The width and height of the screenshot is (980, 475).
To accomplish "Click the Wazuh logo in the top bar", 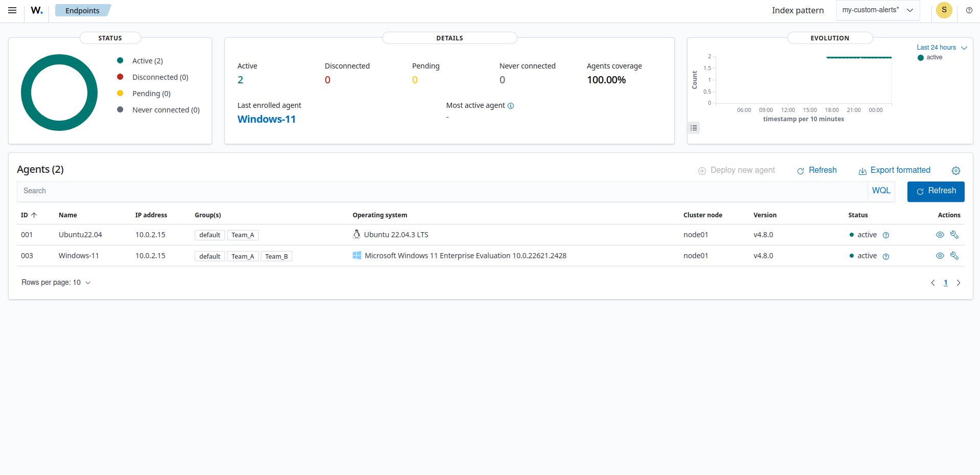I will click(36, 10).
